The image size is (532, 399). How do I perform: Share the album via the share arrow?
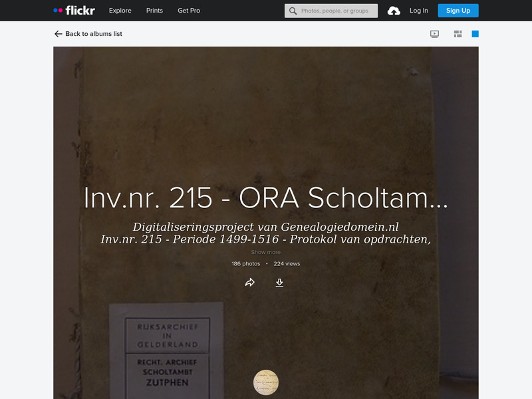coord(250,282)
